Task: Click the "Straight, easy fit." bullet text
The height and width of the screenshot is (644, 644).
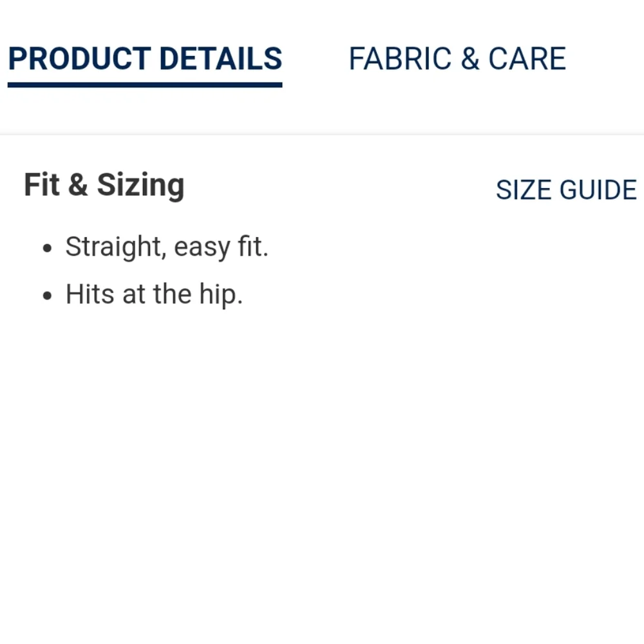Action: [167, 247]
